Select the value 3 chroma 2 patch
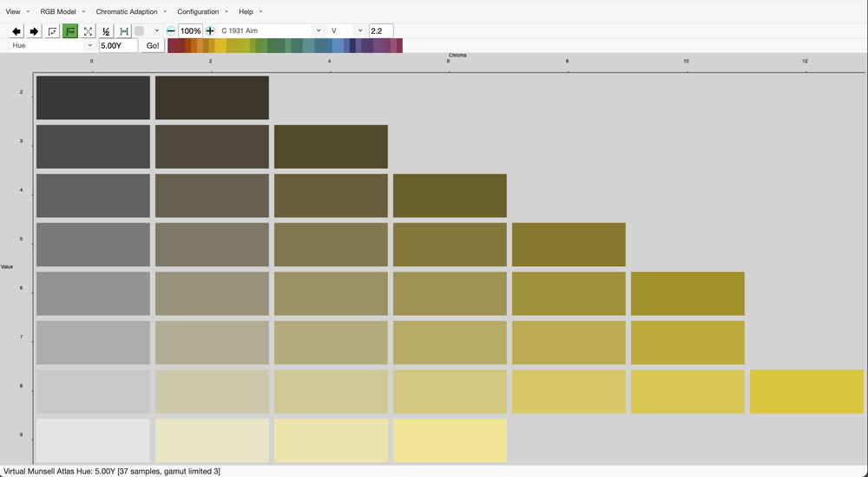Viewport: 868px width, 477px height. (x=212, y=147)
